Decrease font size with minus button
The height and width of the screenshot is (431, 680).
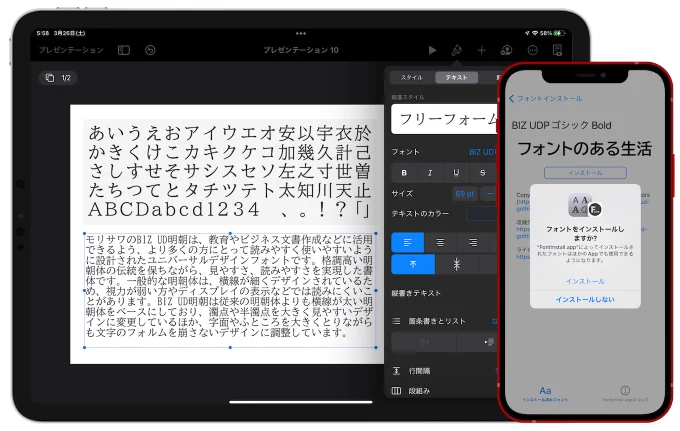pyautogui.click(x=489, y=193)
